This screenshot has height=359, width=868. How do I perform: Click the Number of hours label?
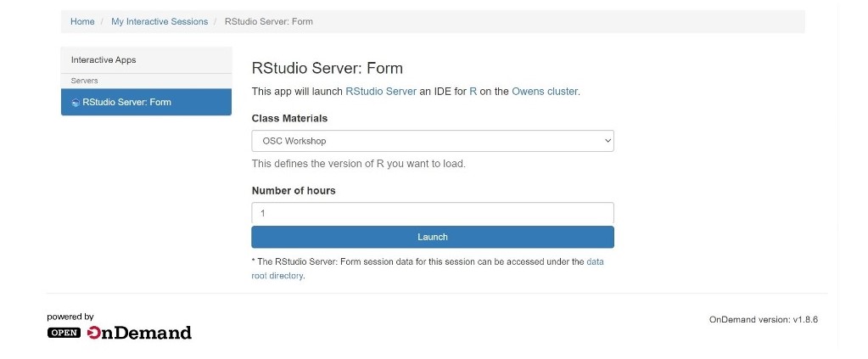294,190
